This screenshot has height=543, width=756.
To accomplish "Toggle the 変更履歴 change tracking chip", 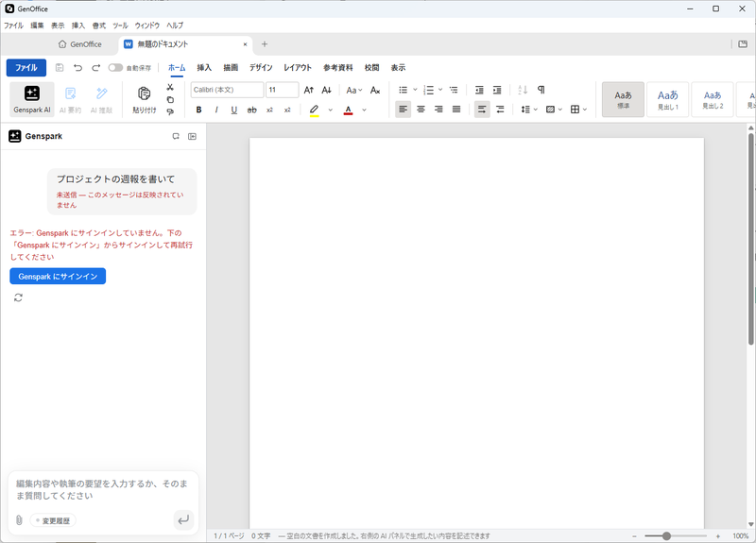I will click(53, 520).
